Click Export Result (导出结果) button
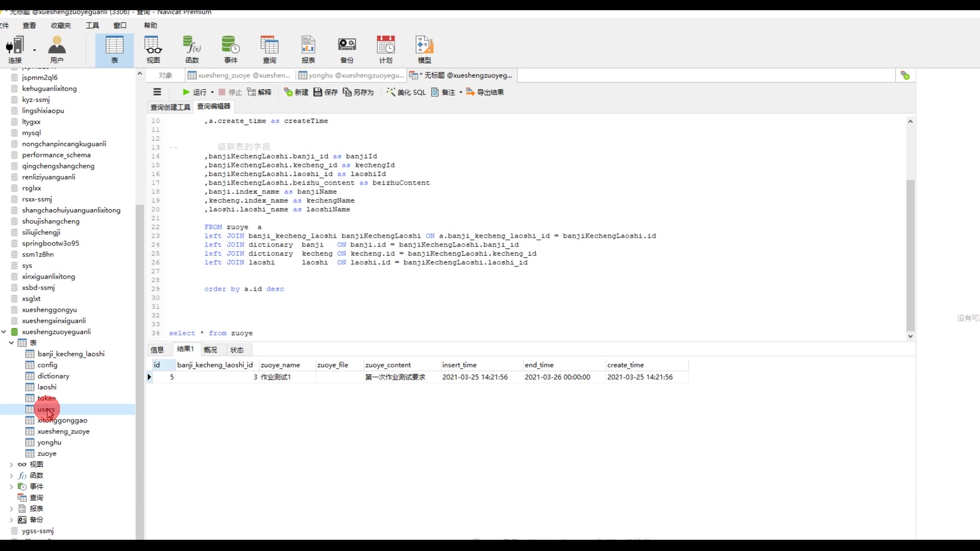This screenshot has width=980, height=551. (485, 92)
